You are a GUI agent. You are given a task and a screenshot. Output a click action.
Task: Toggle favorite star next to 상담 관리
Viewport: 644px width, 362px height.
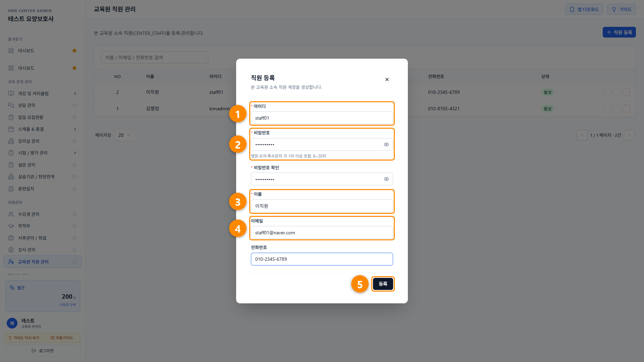tap(74, 105)
